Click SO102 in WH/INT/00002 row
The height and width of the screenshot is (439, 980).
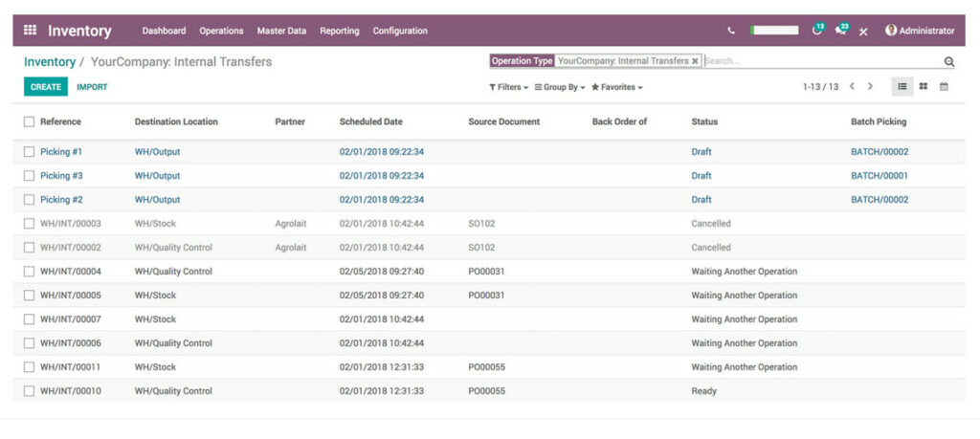click(x=481, y=248)
